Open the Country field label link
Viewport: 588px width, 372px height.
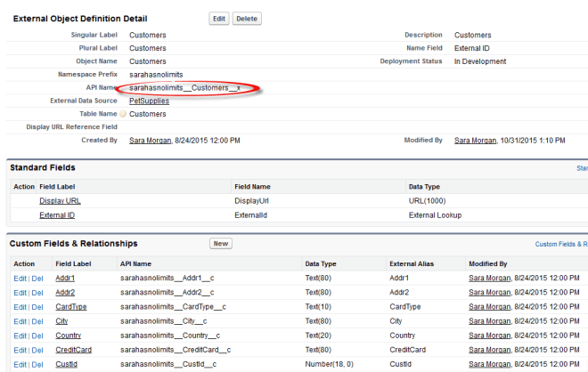69,336
